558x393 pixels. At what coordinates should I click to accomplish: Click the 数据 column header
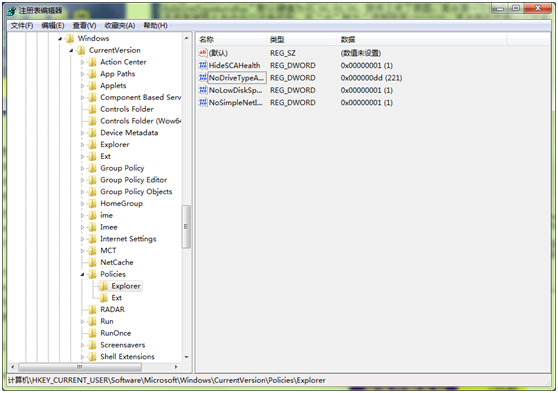[x=422, y=40]
